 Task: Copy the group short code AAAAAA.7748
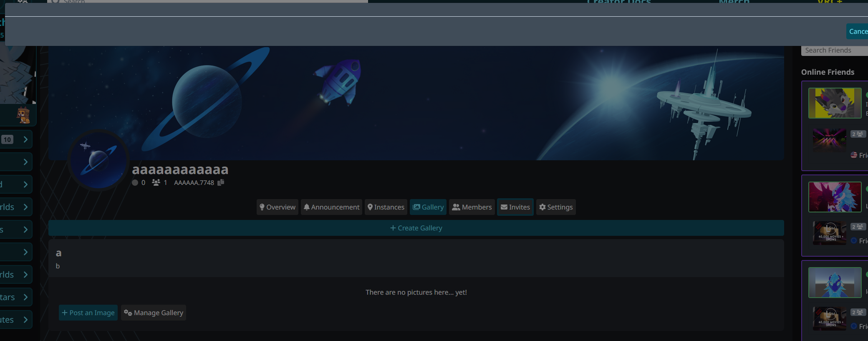coord(221,182)
